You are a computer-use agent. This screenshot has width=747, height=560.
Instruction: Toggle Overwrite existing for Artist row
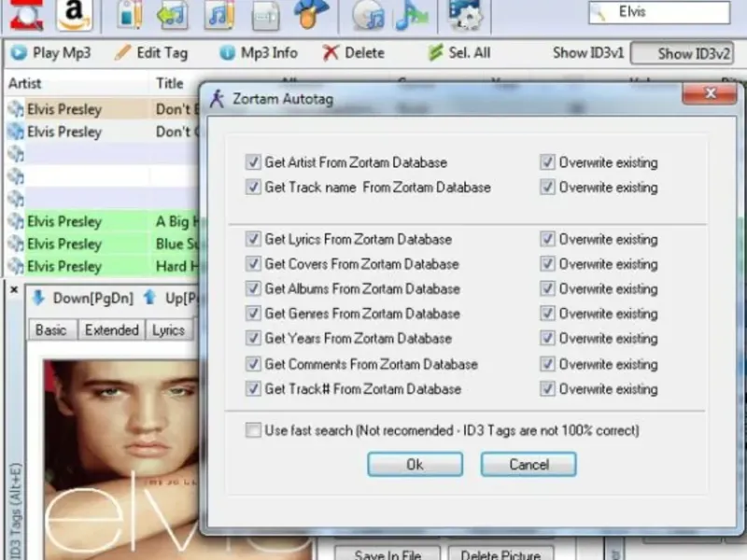coord(547,162)
